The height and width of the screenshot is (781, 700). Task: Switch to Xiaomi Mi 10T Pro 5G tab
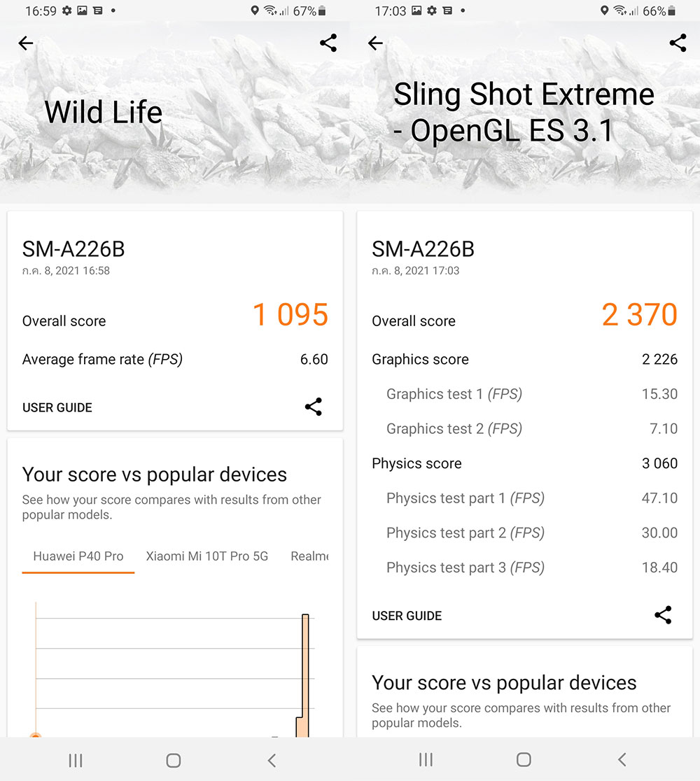[x=207, y=556]
